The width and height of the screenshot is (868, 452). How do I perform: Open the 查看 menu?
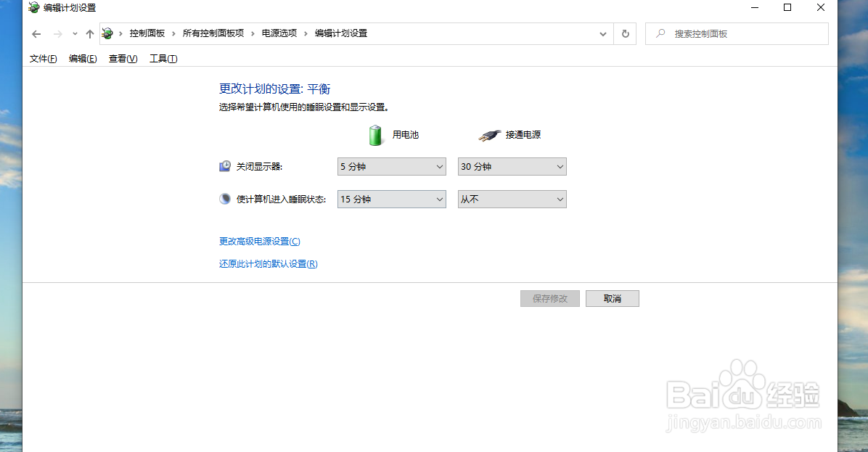[x=122, y=59]
